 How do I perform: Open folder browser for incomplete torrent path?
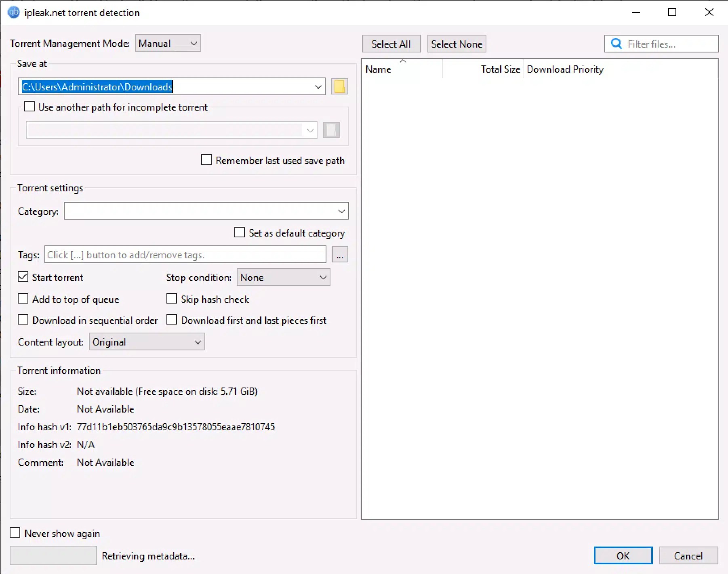tap(331, 130)
